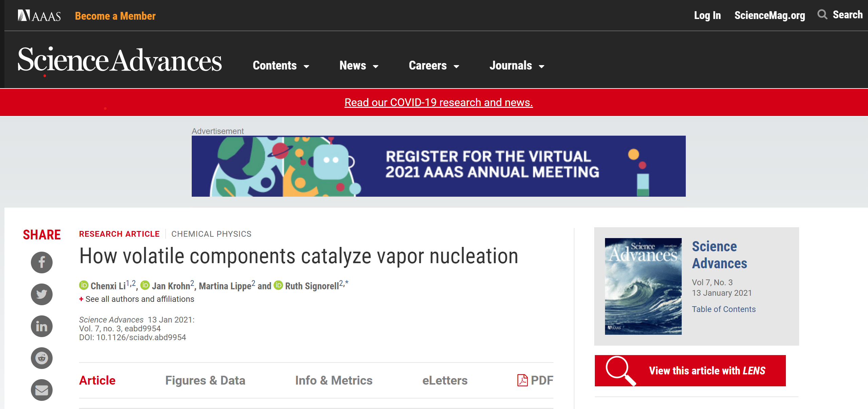Click Ruth Signorell's ORCID icon

pyautogui.click(x=278, y=285)
